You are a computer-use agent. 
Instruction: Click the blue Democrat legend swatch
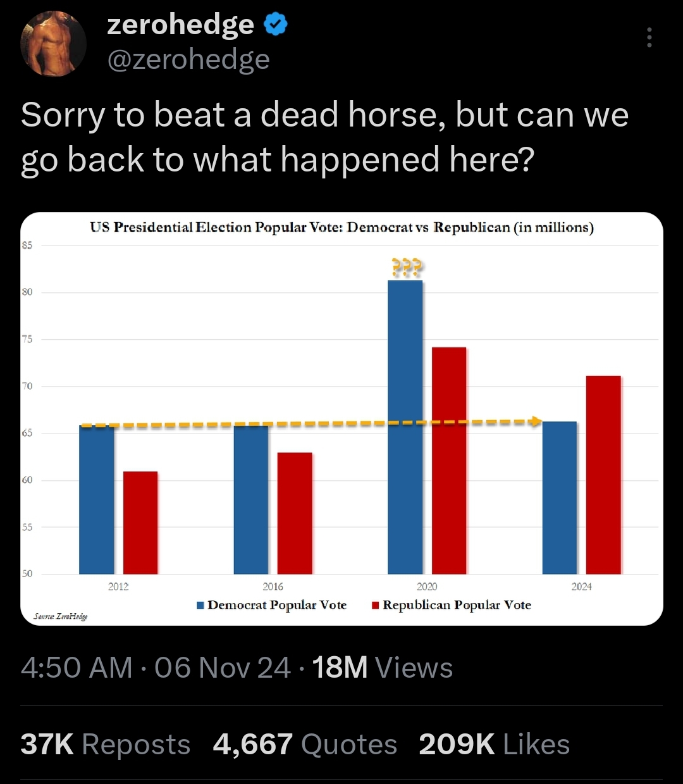pos(200,606)
